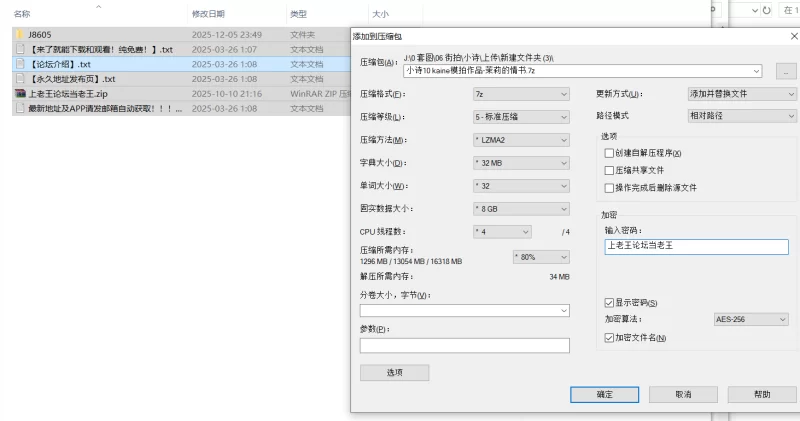Viewport: 800px width, 421px height.
Task: Open the 加密算法 AES-256 dropdown
Action: [x=750, y=320]
